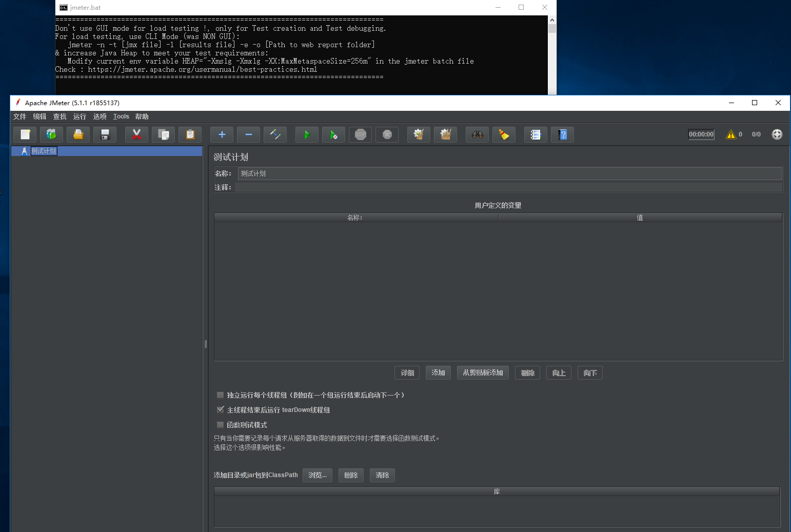Click 删除 button under variables table
The image size is (791, 532).
[x=527, y=372]
